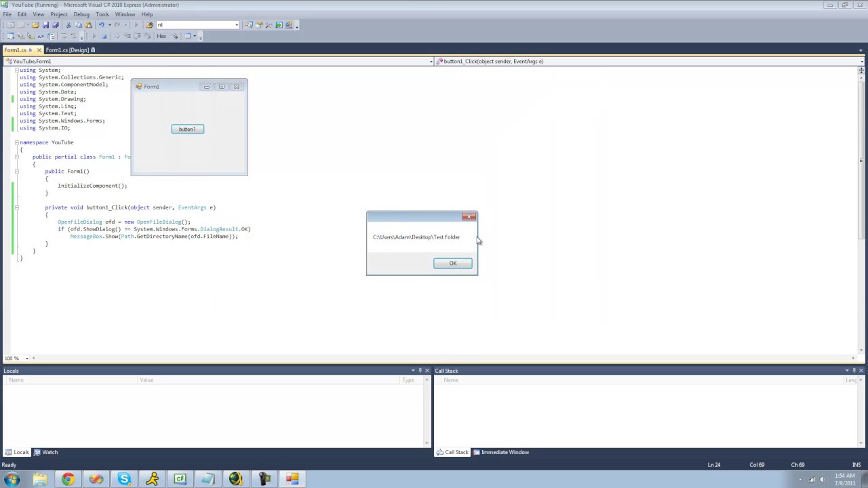Open the Properties Window toolbar icon

point(259,25)
